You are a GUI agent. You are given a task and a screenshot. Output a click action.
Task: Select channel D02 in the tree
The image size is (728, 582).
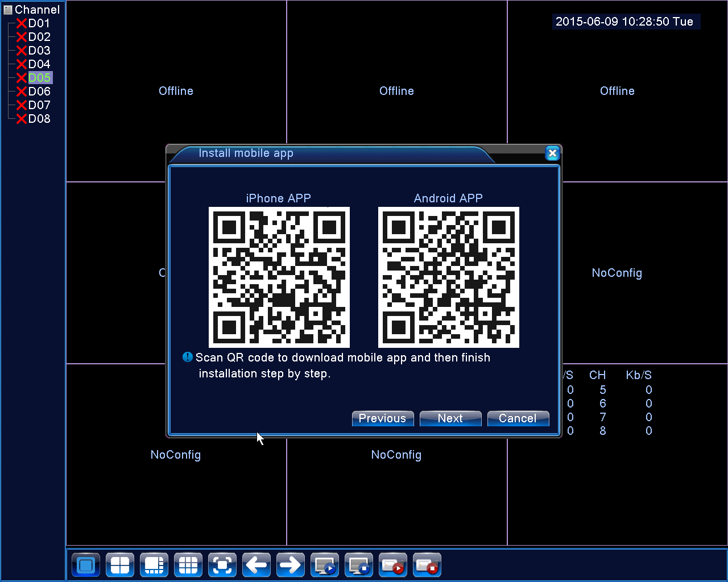(x=39, y=37)
